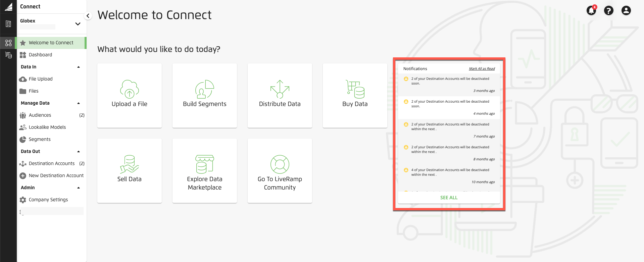This screenshot has width=644, height=262.
Task: Select the Connect grid icon in left rail
Action: coord(8,43)
